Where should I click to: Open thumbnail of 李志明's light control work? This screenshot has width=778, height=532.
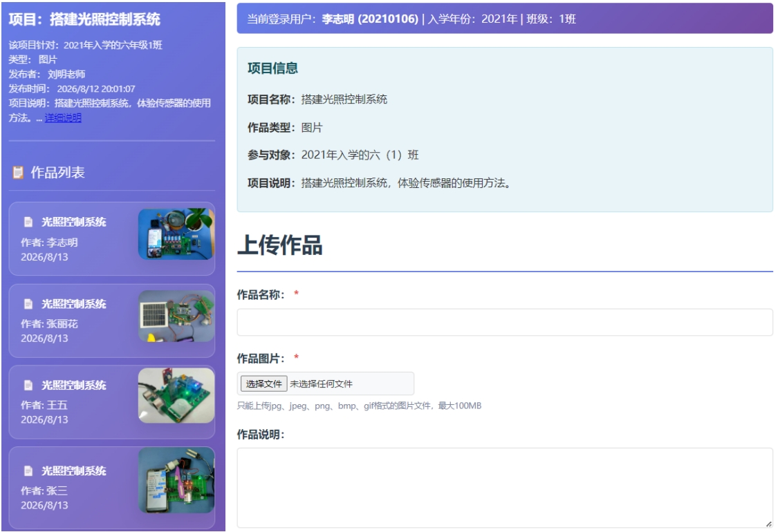click(x=176, y=234)
